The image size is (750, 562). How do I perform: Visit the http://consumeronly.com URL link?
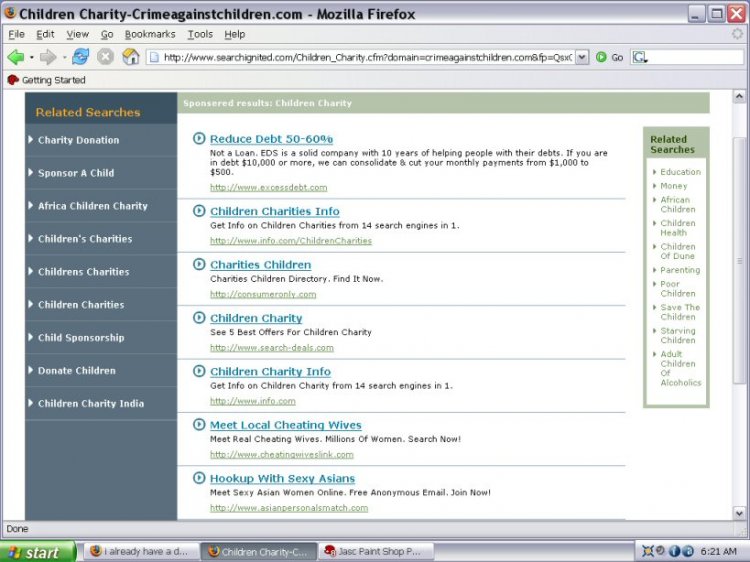click(x=263, y=294)
